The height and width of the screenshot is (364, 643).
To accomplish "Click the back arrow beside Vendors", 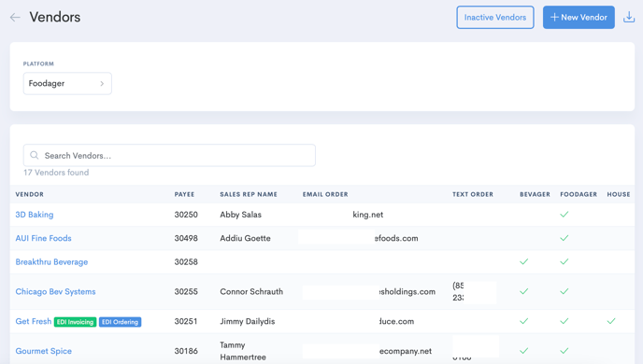I will pyautogui.click(x=15, y=17).
